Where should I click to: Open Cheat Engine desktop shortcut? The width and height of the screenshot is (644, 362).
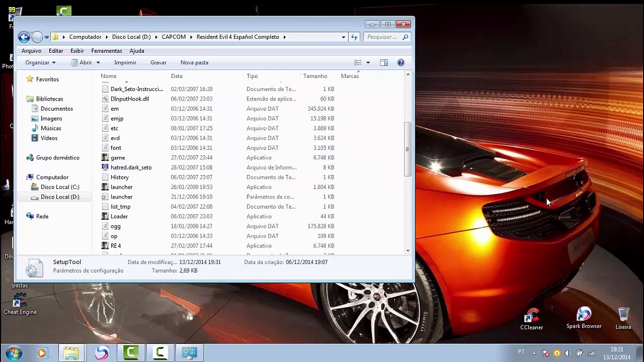(x=20, y=304)
